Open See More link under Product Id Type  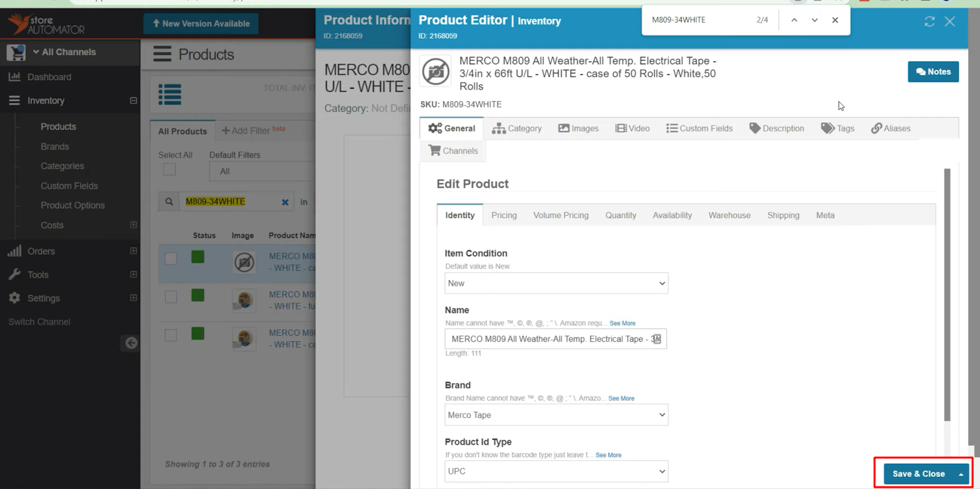(x=608, y=455)
